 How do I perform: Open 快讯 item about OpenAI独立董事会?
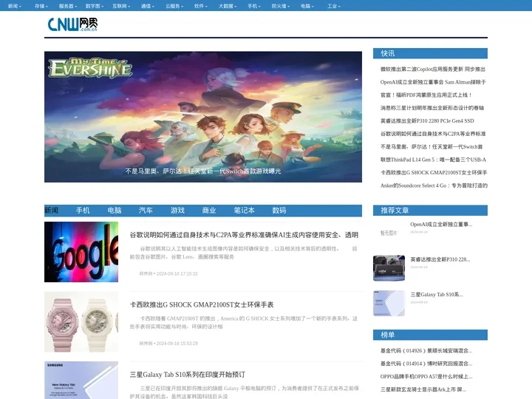point(433,82)
